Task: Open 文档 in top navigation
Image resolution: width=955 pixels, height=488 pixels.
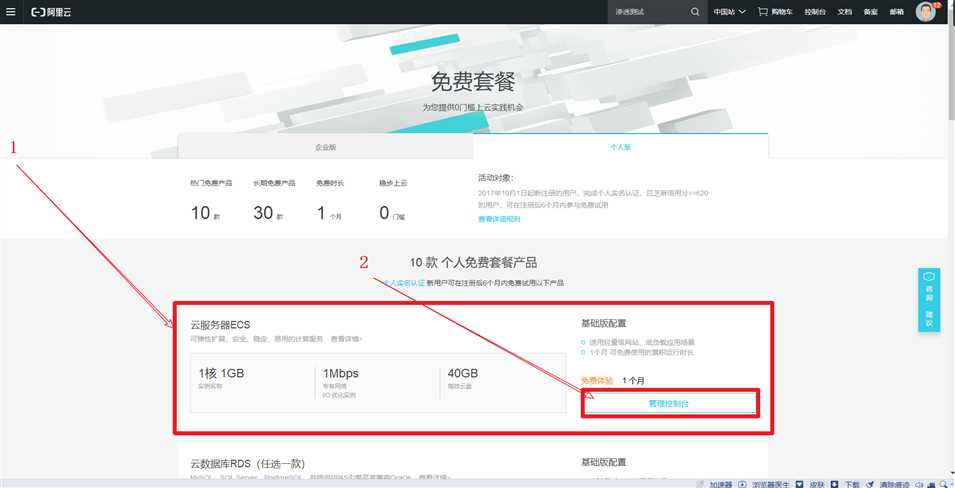Action: 844,12
